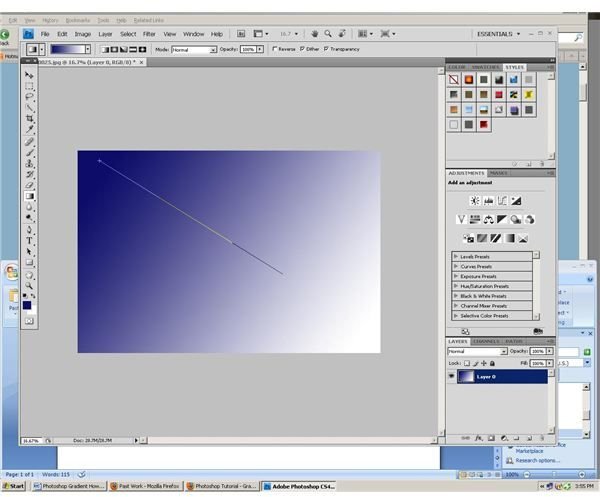Open the gradient picker dropdown arrow
The image size is (600, 497).
pyautogui.click(x=88, y=49)
